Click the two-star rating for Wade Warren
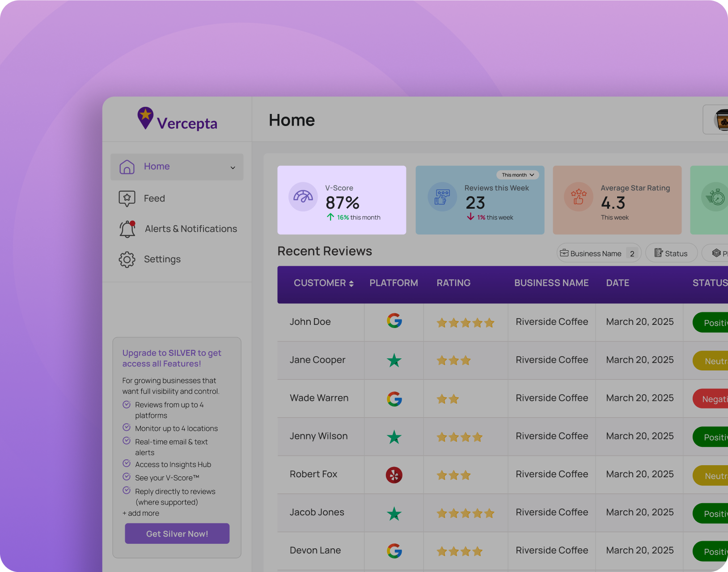This screenshot has height=572, width=728. click(448, 399)
